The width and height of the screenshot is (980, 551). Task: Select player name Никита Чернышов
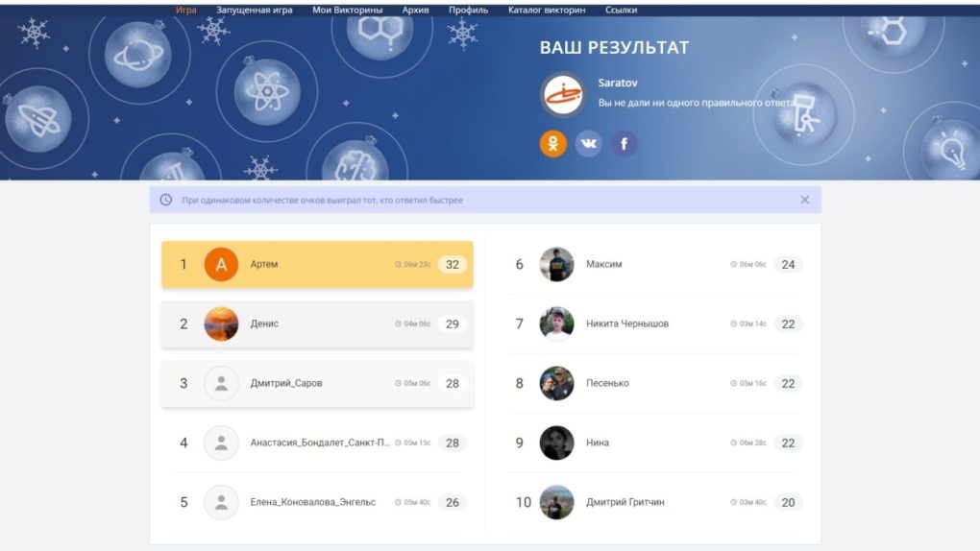point(626,323)
